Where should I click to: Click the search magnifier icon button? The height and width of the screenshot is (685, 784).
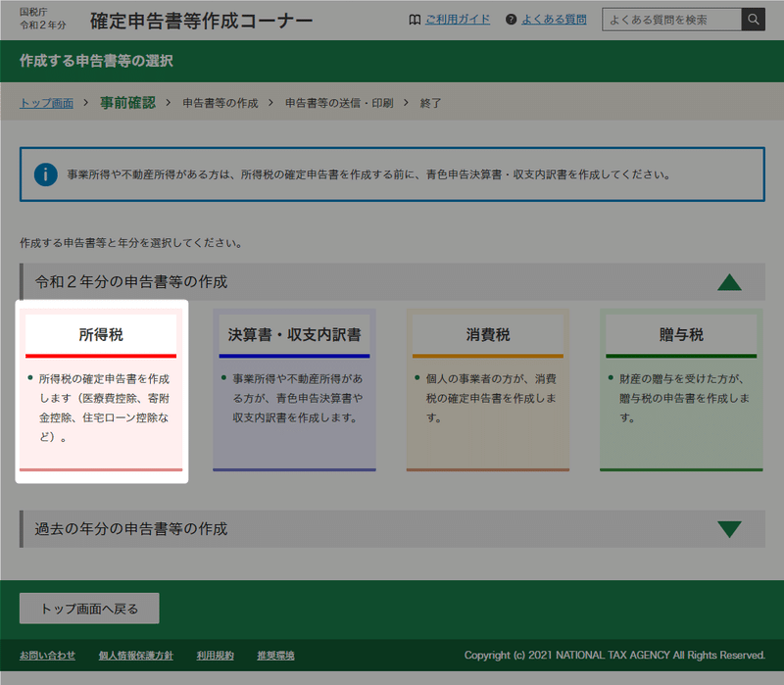tap(753, 20)
